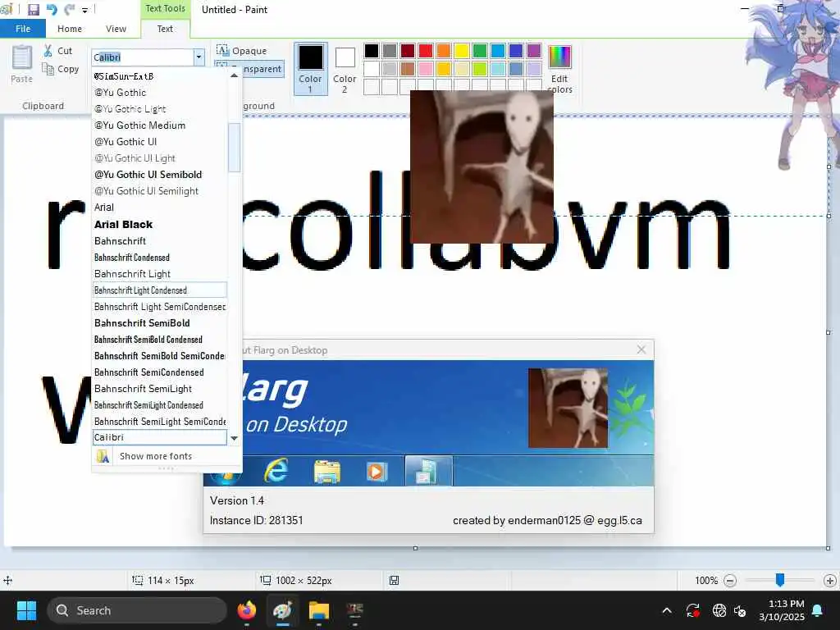Pick the pink palette swatch
This screenshot has width=840, height=630.
pos(426,69)
